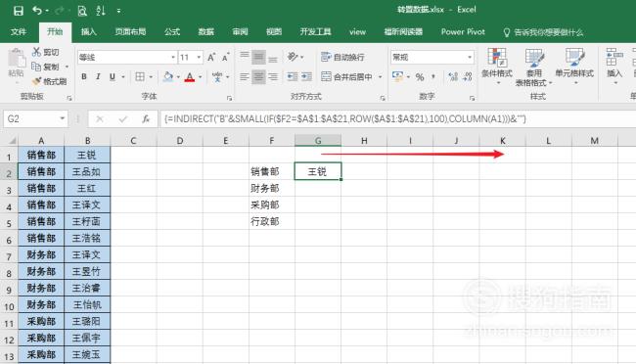Screen dimensions: 636x364
Task: Switch to the 公式 Formulas tab
Action: [172, 31]
